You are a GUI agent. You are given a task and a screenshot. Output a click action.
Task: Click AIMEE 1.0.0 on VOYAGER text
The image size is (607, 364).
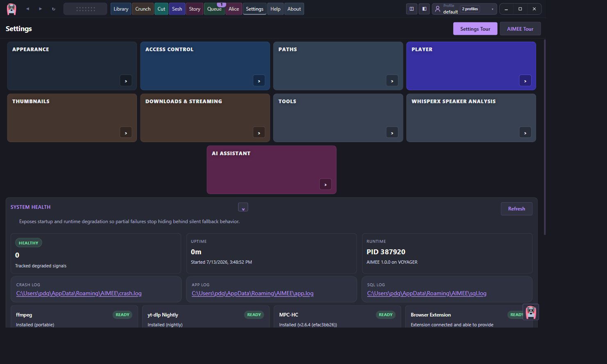point(392,262)
